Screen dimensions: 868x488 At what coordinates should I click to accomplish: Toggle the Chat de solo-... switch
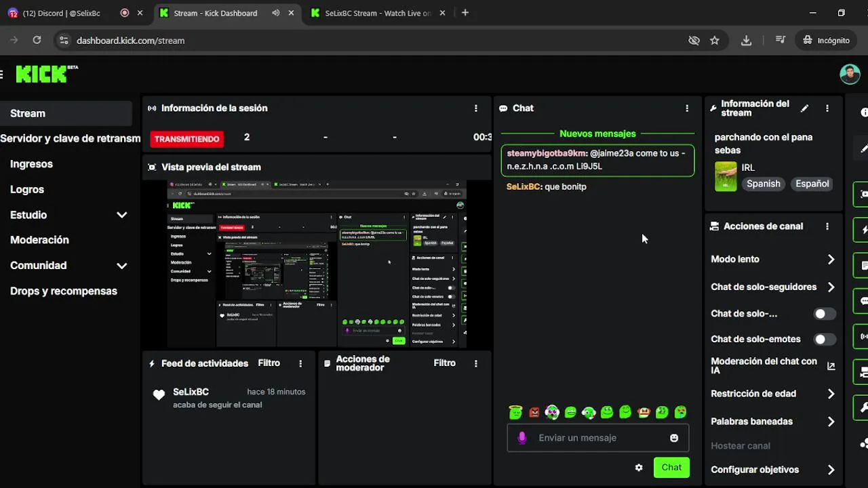(825, 314)
